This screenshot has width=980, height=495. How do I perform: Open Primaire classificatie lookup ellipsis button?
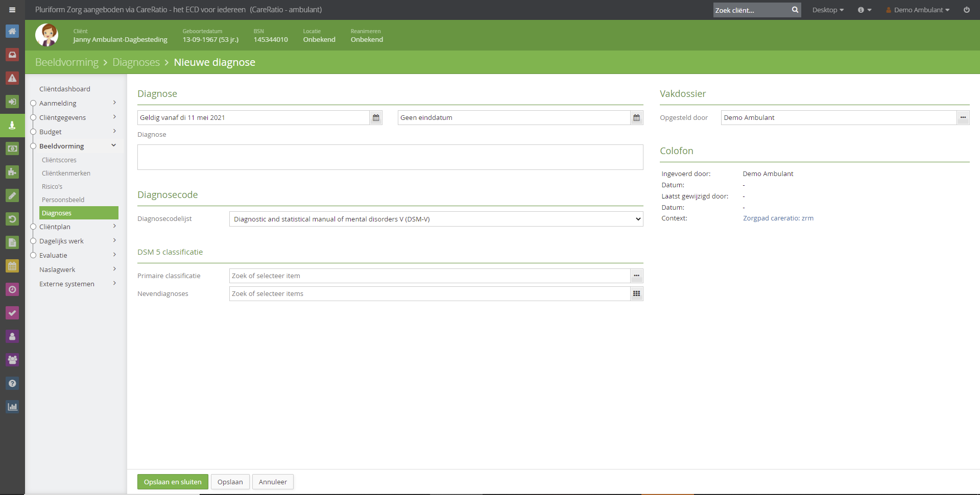click(636, 276)
